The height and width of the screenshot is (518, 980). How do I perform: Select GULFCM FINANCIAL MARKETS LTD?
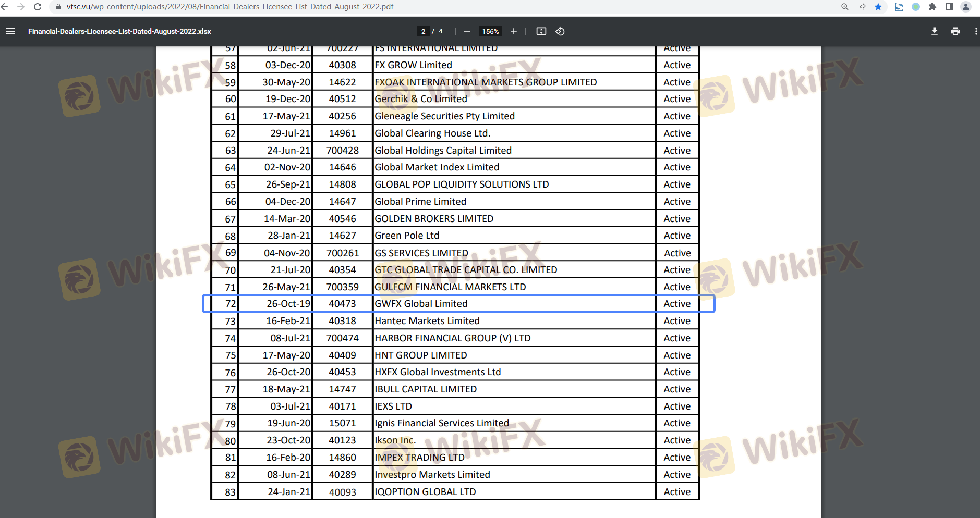[450, 287]
